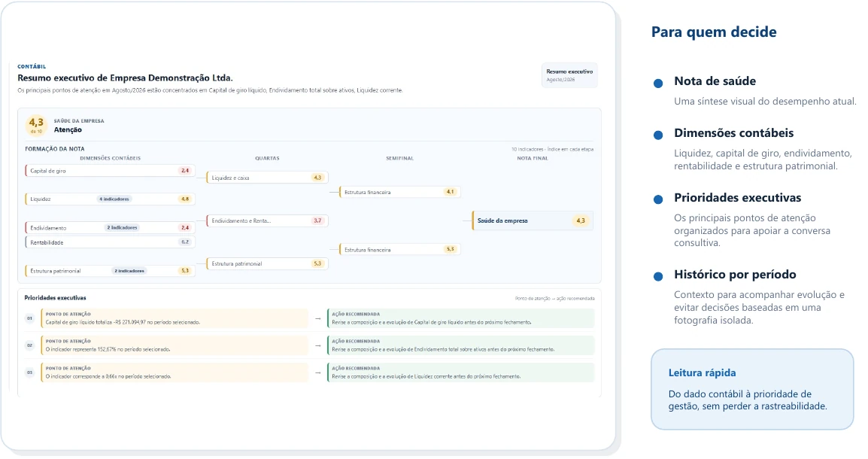Click the 'Contábil' section label
The height and width of the screenshot is (459, 868).
coord(32,66)
